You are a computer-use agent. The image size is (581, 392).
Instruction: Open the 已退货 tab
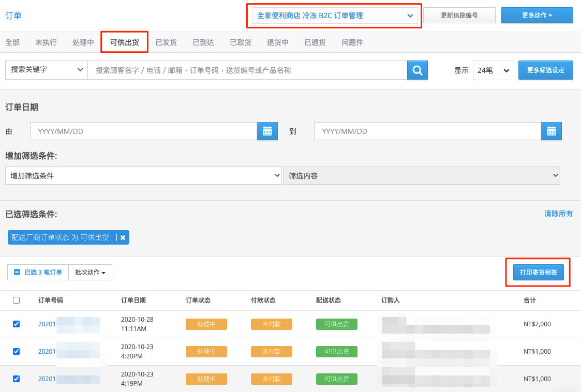click(x=315, y=42)
